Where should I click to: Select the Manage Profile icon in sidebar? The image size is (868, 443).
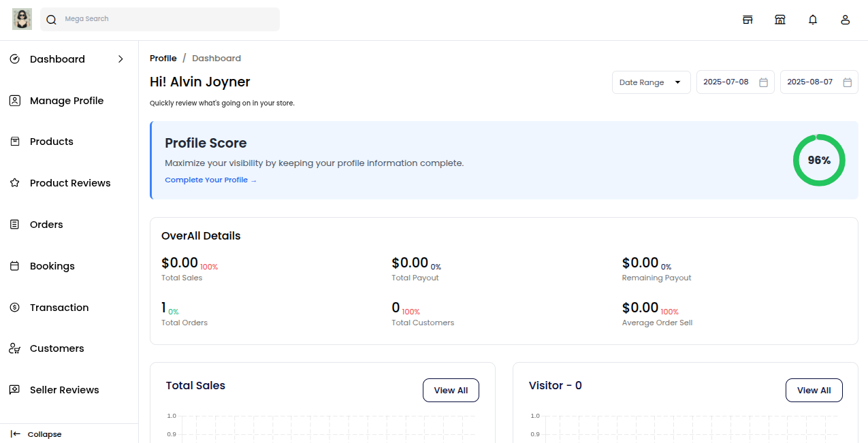point(15,100)
